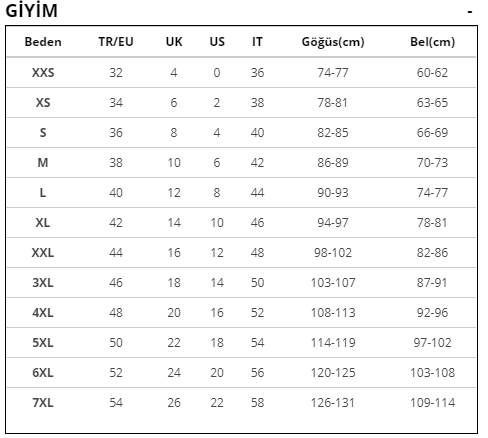Collapse the GİYİM section using minus icon
Screen dimensions: 488x438
tap(470, 12)
